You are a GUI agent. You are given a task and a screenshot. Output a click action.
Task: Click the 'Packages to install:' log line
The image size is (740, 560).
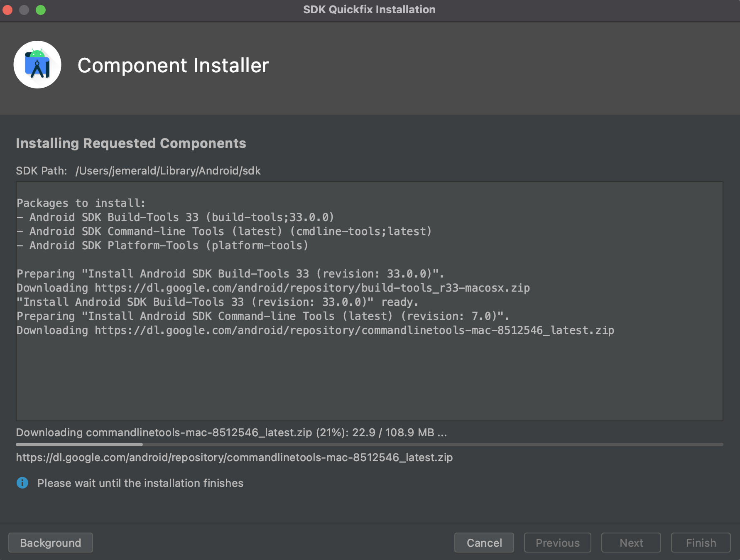coord(81,203)
